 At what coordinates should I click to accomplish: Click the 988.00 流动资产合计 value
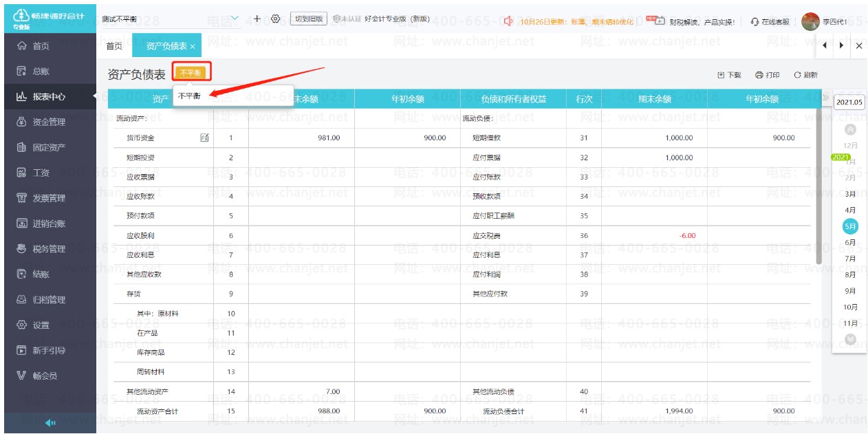[x=329, y=411]
